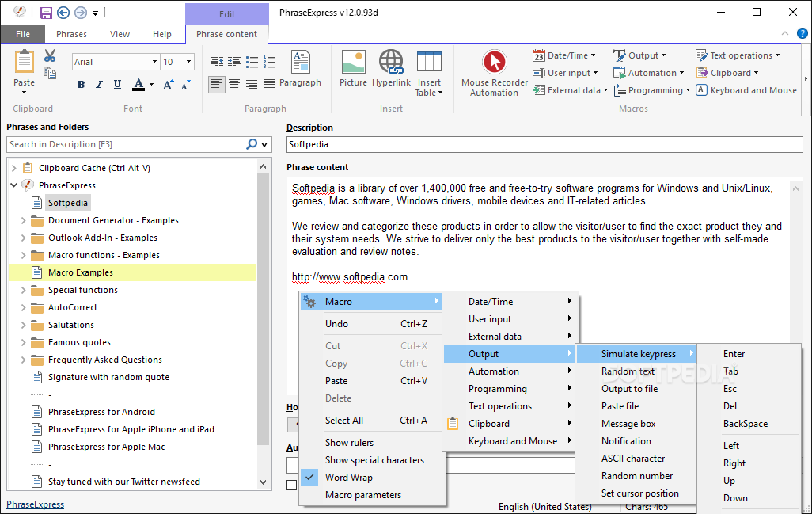
Task: Open the File tab
Action: (23, 34)
